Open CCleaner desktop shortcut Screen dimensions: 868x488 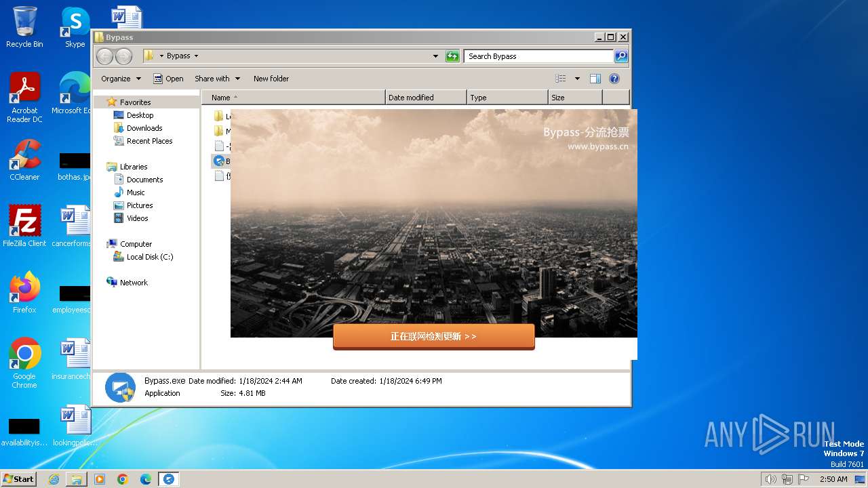pyautogui.click(x=24, y=159)
